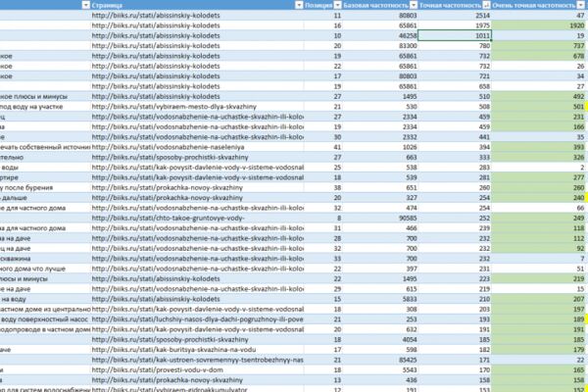Image resolution: width=588 pixels, height=392 pixels.
Task: Select the cell with value 85425
Action: pyautogui.click(x=380, y=360)
